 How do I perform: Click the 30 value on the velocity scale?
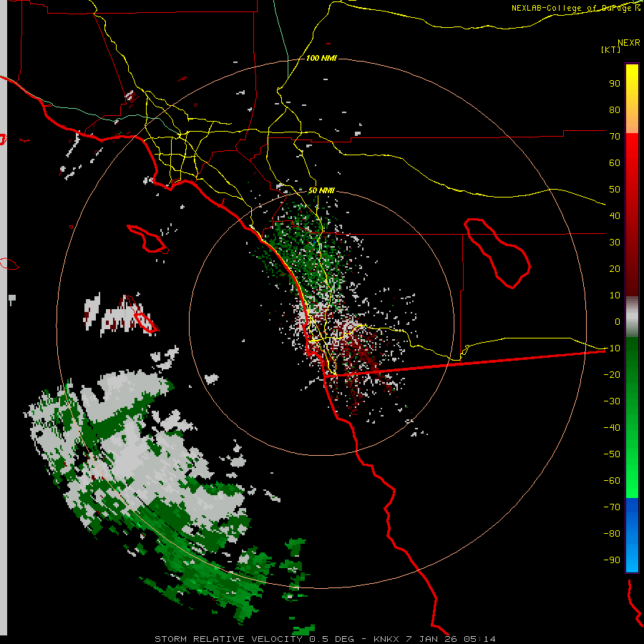click(615, 243)
